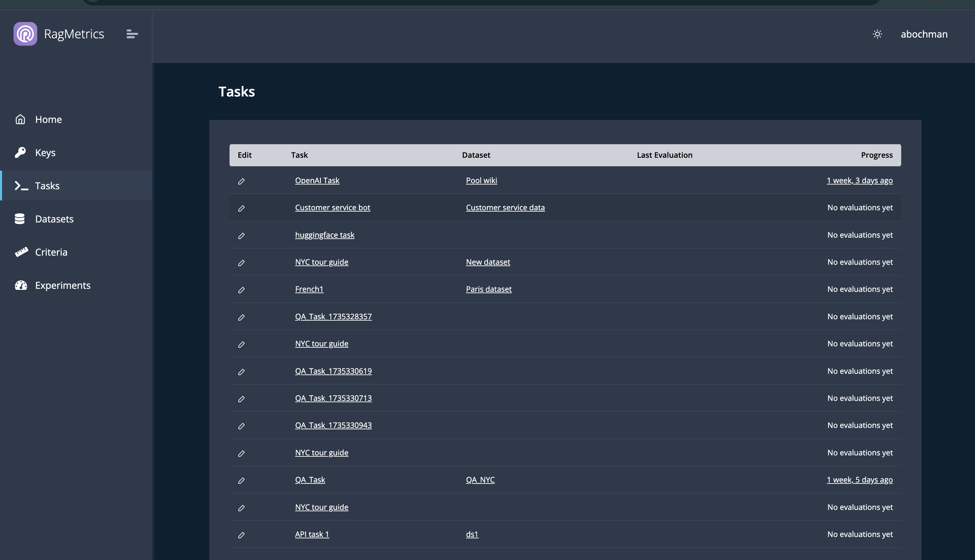Open the QA_Task_1735330619 link

[333, 371]
